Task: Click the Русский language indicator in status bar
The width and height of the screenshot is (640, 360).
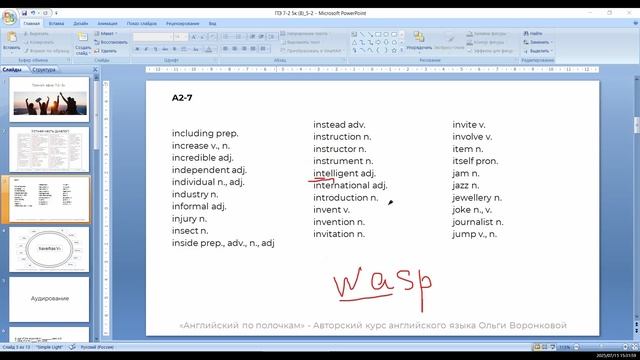Action: tap(97, 347)
